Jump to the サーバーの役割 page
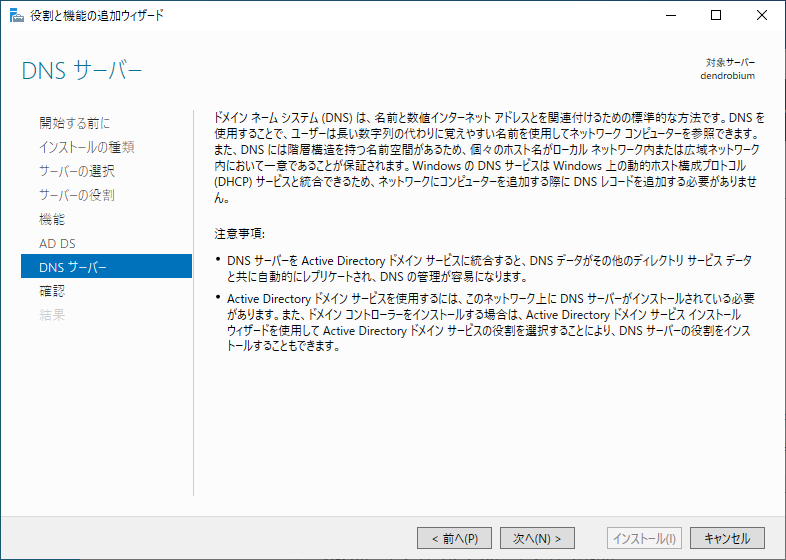 pyautogui.click(x=76, y=195)
